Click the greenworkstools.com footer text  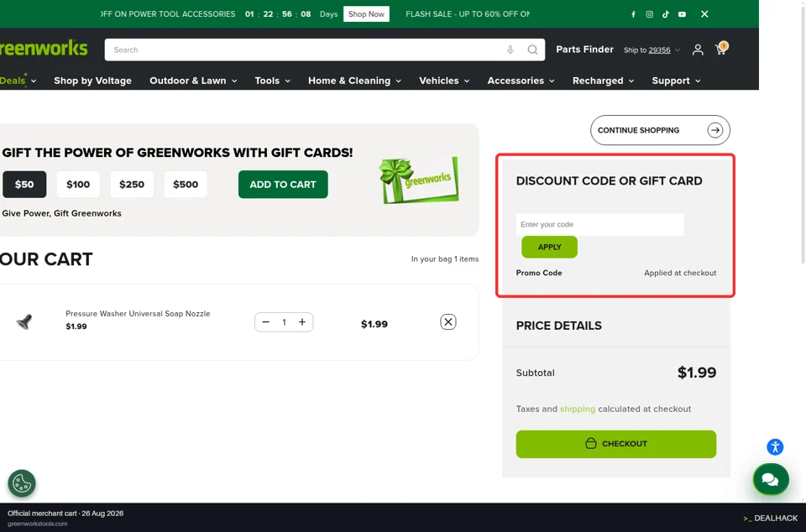37,524
